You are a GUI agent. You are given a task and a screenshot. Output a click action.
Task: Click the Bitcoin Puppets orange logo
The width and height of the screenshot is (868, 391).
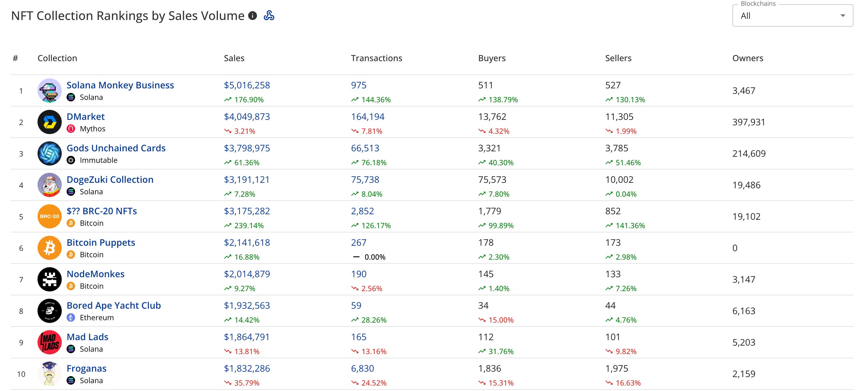(50, 248)
